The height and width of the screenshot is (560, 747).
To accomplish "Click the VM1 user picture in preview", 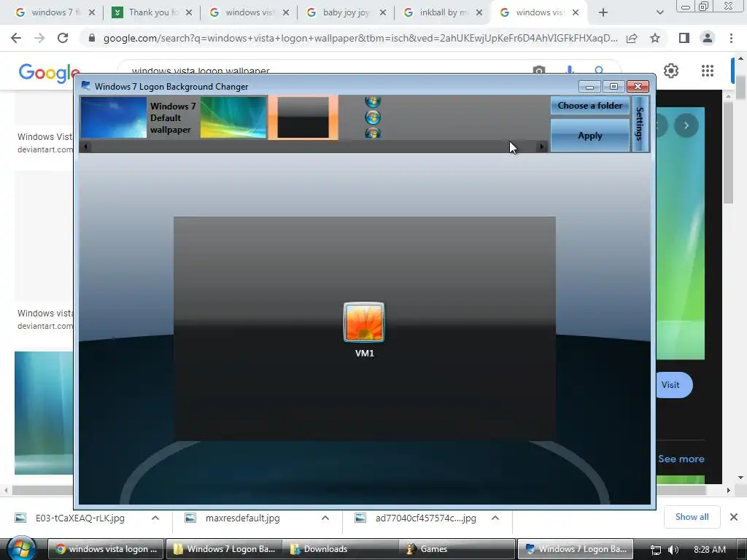I will coord(364,322).
